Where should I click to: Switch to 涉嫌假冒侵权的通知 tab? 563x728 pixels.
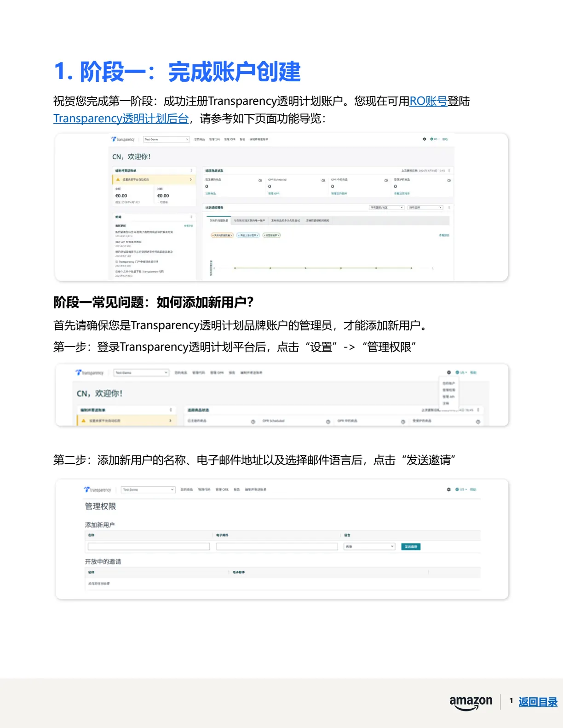tap(318, 221)
